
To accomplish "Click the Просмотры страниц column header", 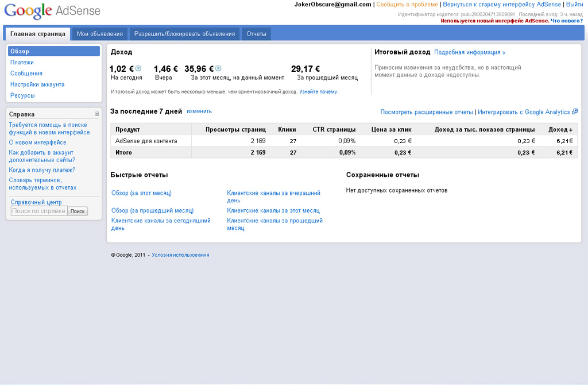I will click(235, 129).
